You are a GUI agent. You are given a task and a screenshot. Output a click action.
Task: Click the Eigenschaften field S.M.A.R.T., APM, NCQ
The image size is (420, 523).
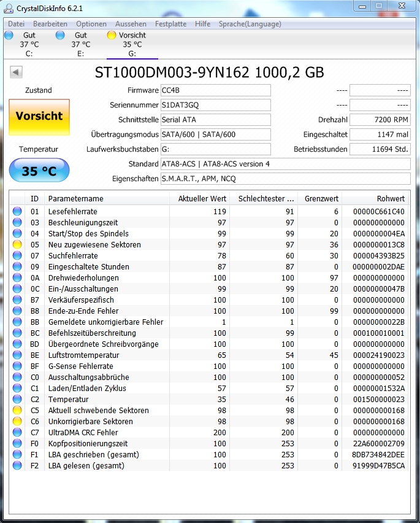tap(286, 179)
